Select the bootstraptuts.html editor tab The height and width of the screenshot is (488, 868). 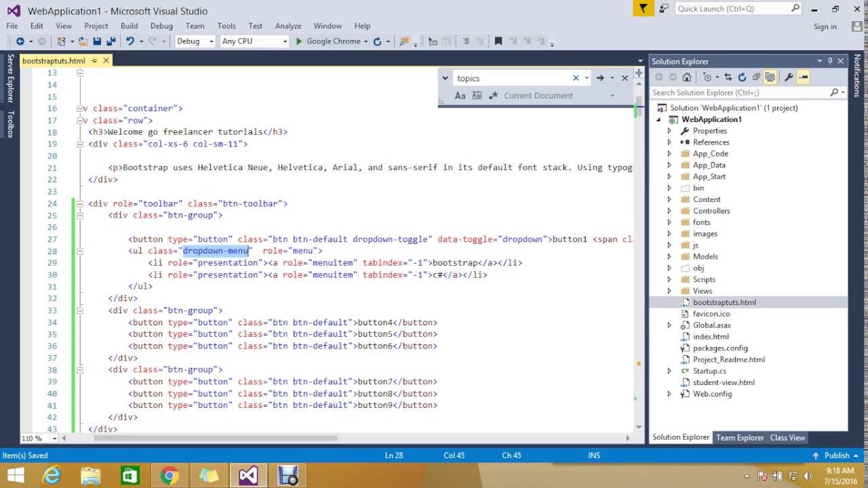pyautogui.click(x=54, y=61)
